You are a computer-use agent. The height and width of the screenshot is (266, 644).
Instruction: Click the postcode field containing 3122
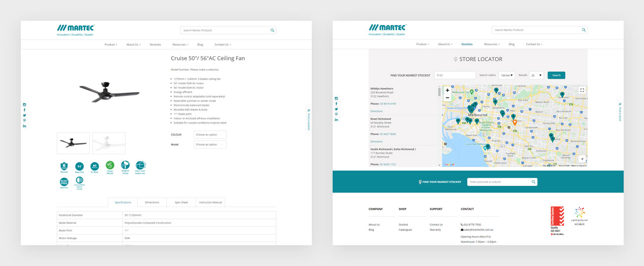click(455, 75)
